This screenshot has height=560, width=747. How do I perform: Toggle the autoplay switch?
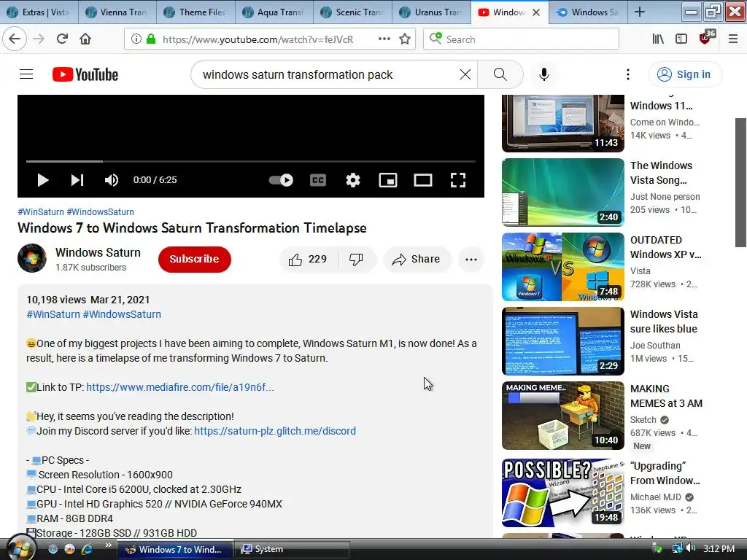click(281, 180)
